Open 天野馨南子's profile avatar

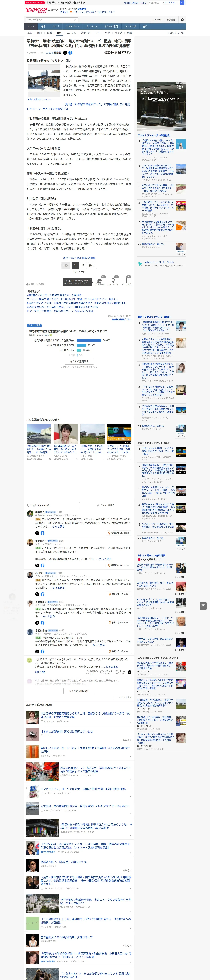point(30,603)
